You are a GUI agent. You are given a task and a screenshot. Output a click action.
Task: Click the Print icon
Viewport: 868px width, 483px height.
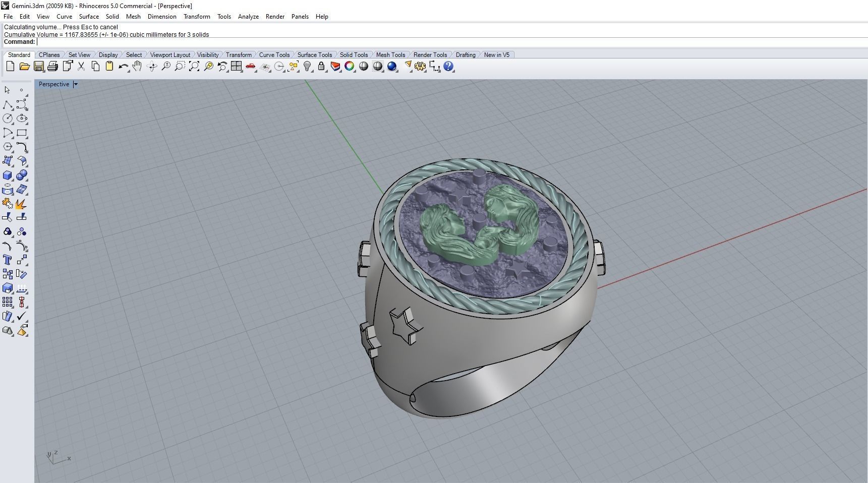tap(52, 66)
